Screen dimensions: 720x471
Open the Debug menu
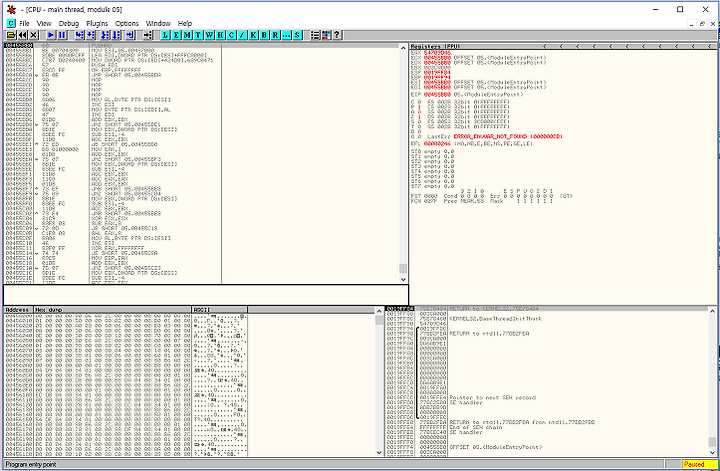(x=69, y=23)
